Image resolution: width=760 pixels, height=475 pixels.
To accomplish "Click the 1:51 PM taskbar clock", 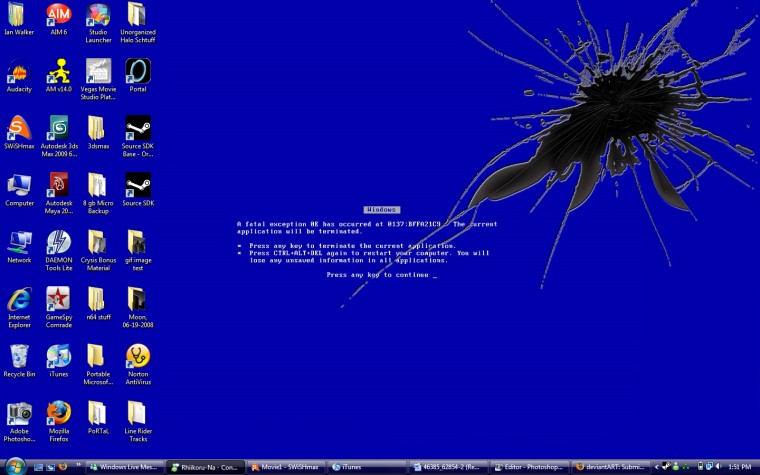I will coord(739,467).
